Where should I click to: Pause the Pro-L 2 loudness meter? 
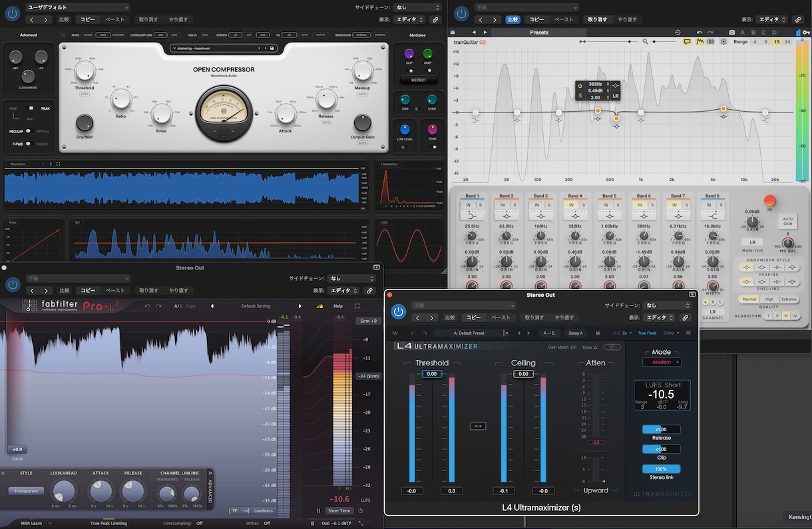318,511
